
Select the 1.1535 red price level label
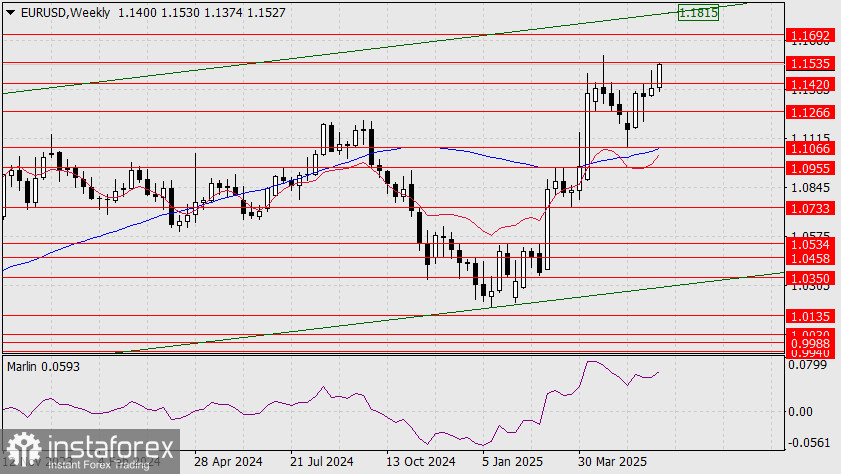tap(810, 64)
